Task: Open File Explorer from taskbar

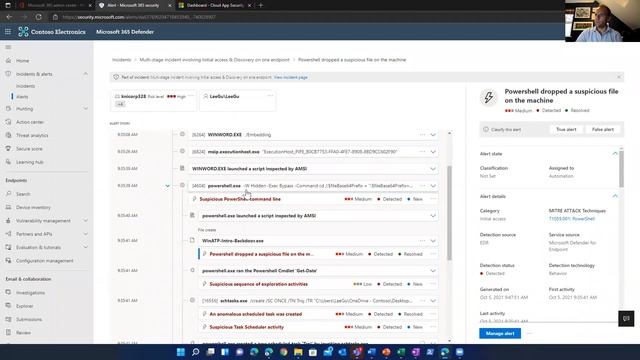Action: click(298, 352)
